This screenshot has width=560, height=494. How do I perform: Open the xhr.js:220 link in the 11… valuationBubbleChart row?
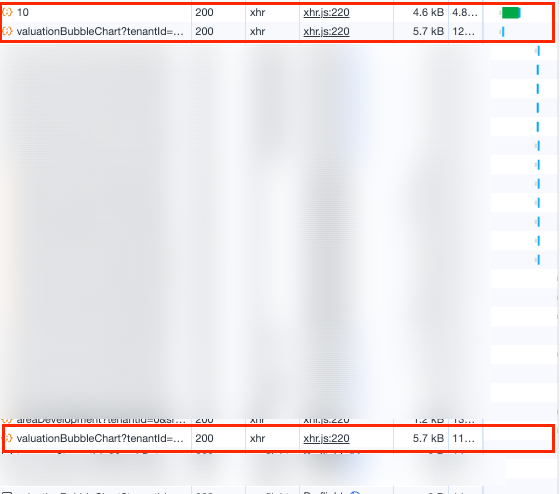[x=326, y=438]
